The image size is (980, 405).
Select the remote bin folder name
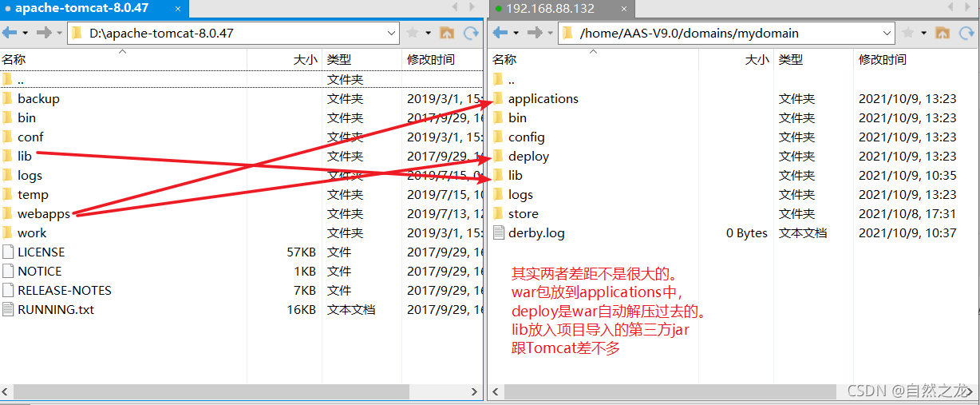point(518,117)
